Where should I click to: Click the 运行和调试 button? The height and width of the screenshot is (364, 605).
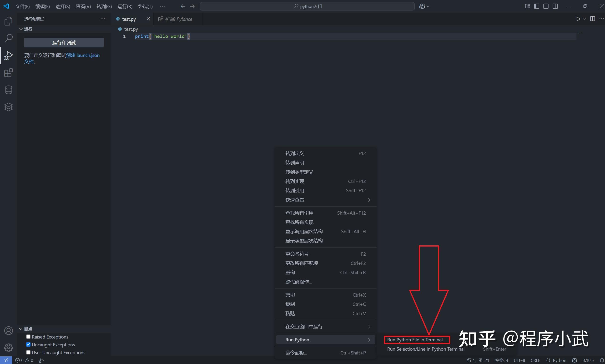pos(64,43)
